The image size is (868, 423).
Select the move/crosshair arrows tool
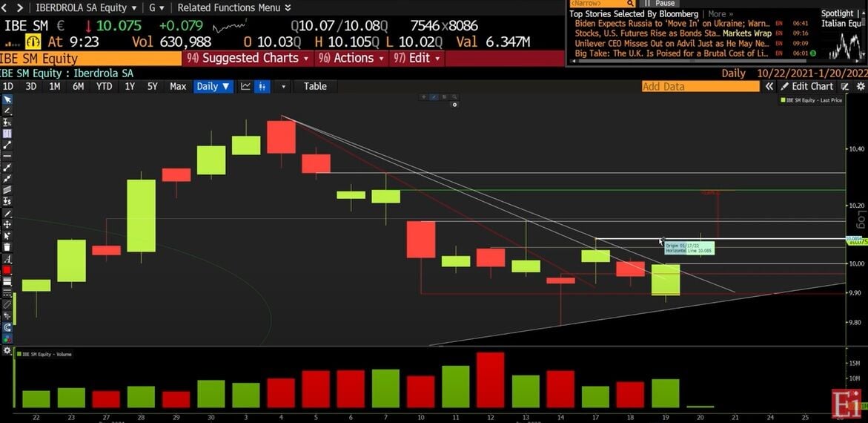point(7,224)
